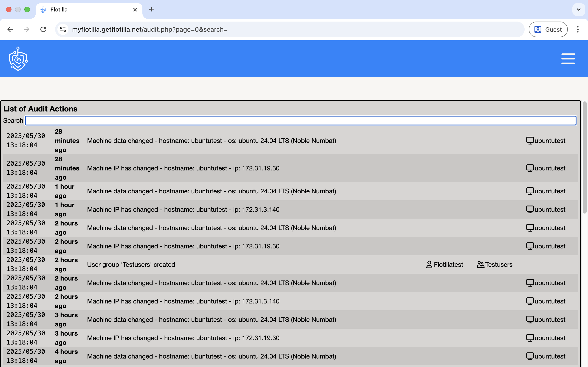Screen dimensions: 588x367
Task: Expand the tab search dropdown chevron
Action: [579, 9]
